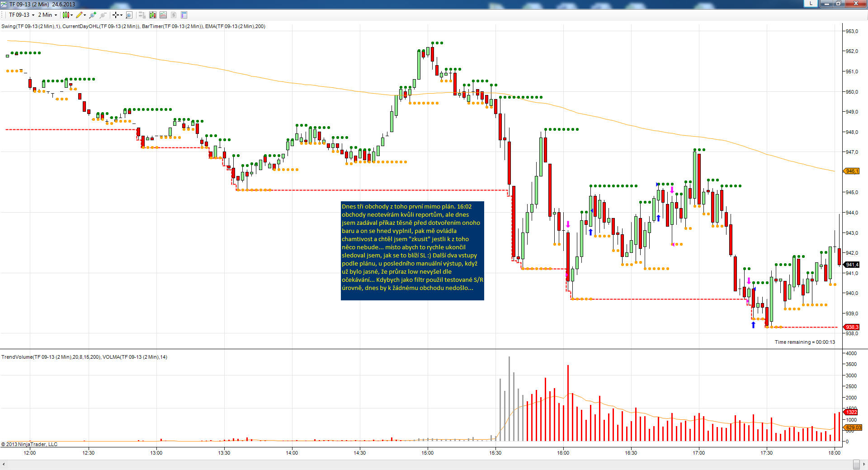Image resolution: width=868 pixels, height=470 pixels.
Task: Click the Zoom In toolbar icon
Action: [x=93, y=15]
